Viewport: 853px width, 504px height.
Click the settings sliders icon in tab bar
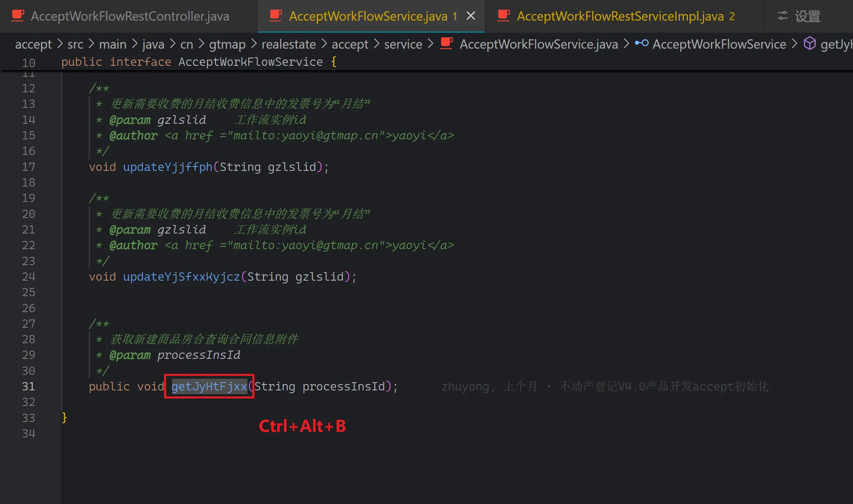pyautogui.click(x=783, y=16)
